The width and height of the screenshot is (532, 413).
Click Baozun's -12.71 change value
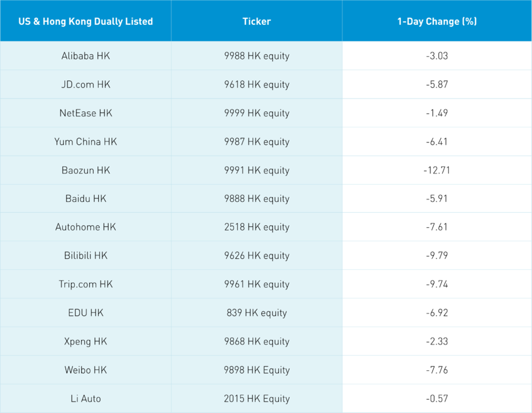(437, 170)
